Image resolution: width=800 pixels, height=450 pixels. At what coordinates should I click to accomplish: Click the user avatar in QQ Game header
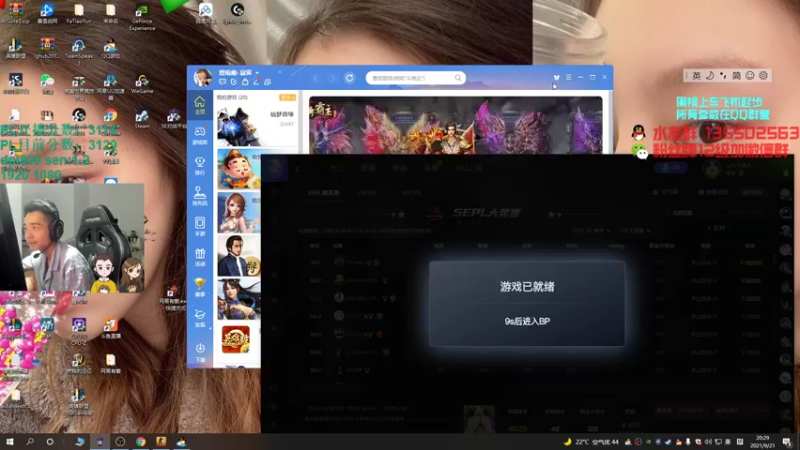[x=203, y=78]
